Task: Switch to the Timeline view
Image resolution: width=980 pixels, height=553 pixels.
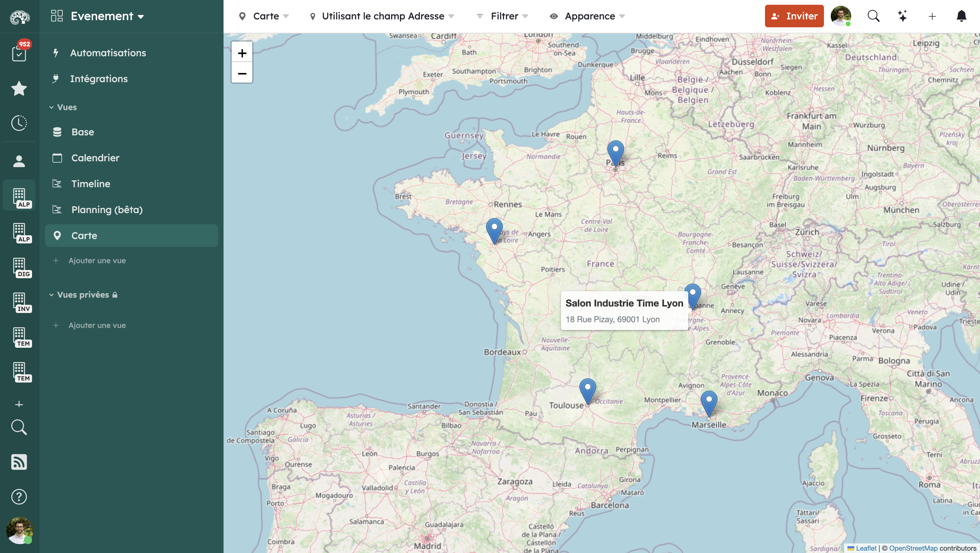Action: pyautogui.click(x=91, y=183)
